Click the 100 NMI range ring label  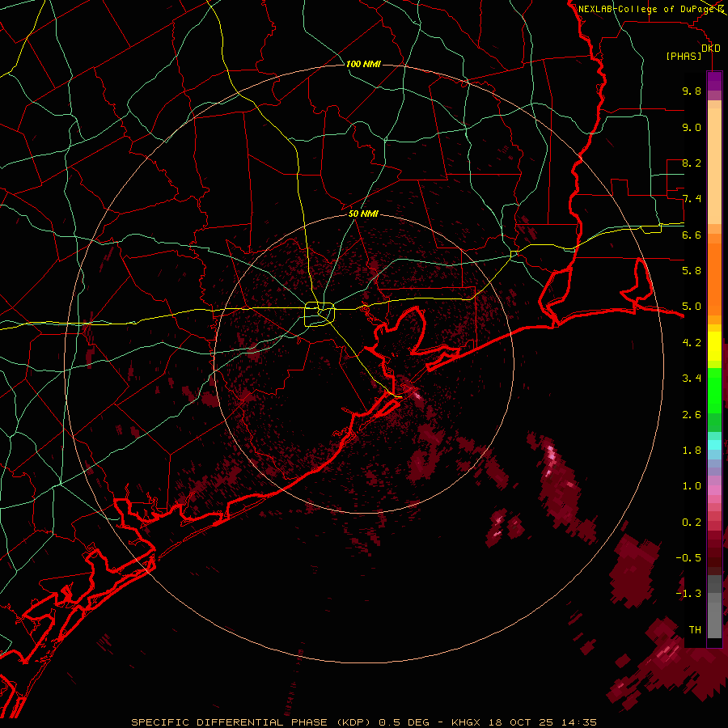click(363, 64)
